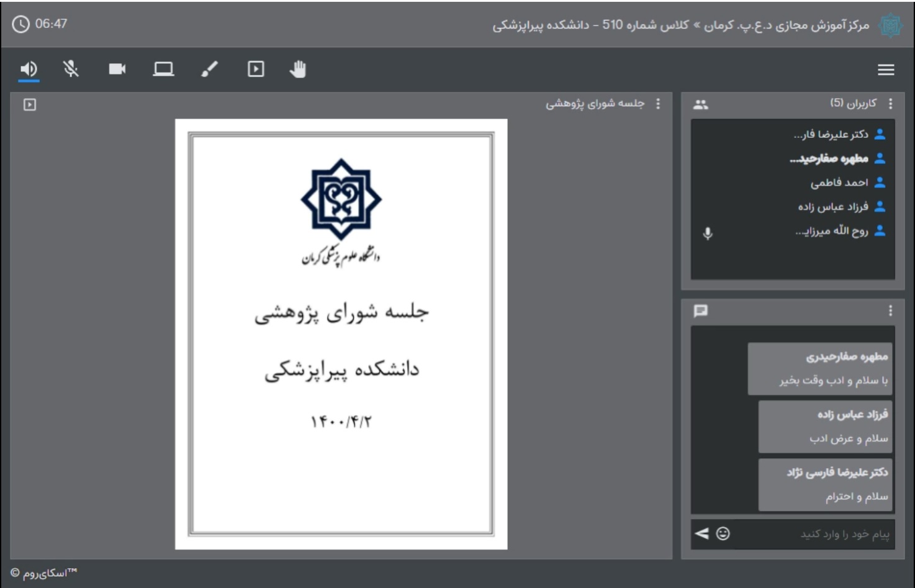Raise your hand
This screenshot has width=915, height=588.
298,70
